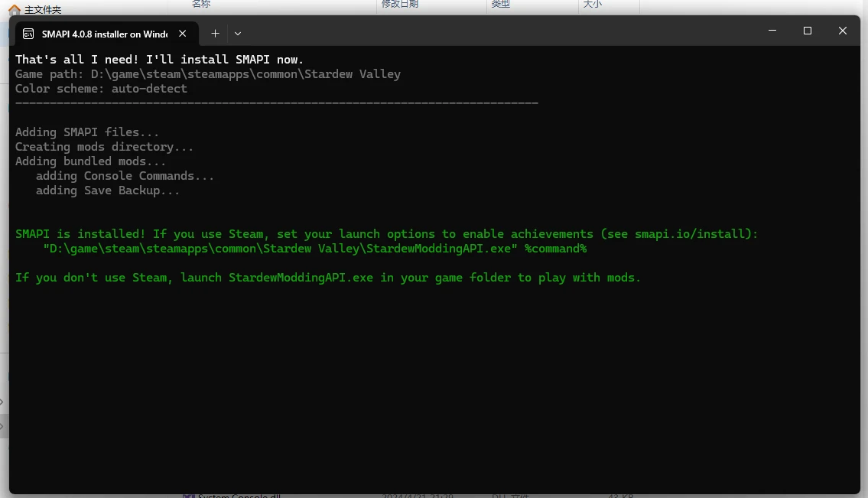Click the 'Creating mods directory...' line
Screen dimensions: 868x498
click(x=104, y=147)
